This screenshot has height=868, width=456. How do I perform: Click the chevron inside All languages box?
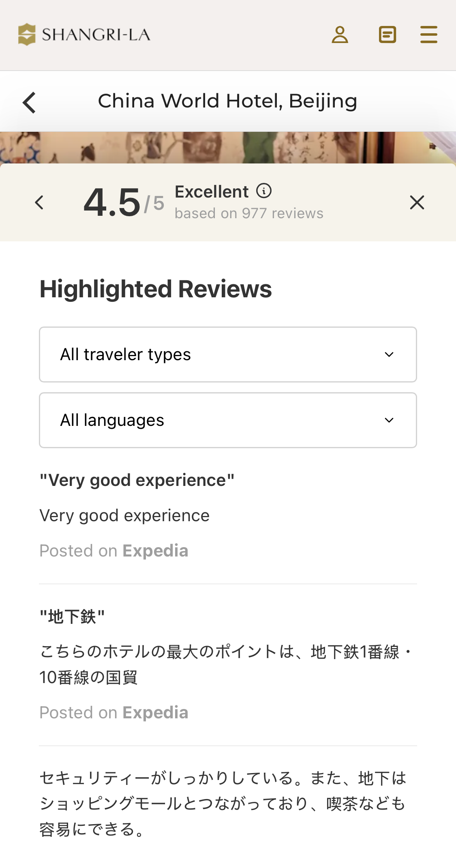tap(390, 420)
